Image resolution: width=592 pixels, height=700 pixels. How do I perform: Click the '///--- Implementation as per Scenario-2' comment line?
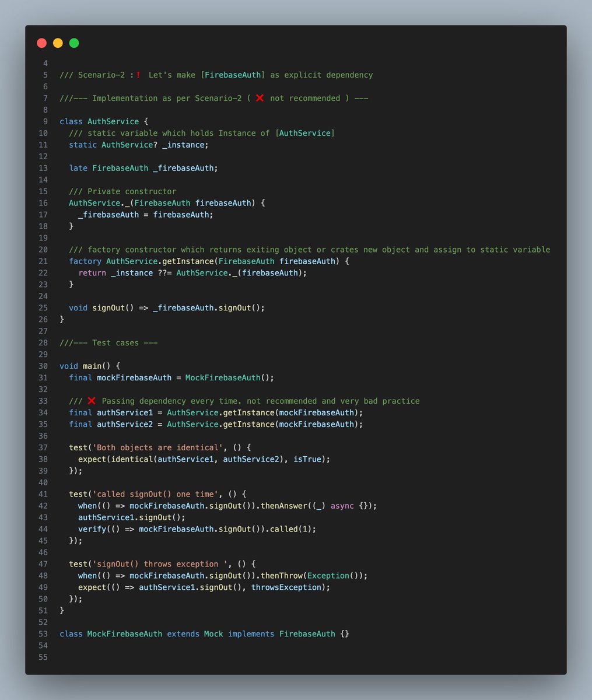[213, 98]
